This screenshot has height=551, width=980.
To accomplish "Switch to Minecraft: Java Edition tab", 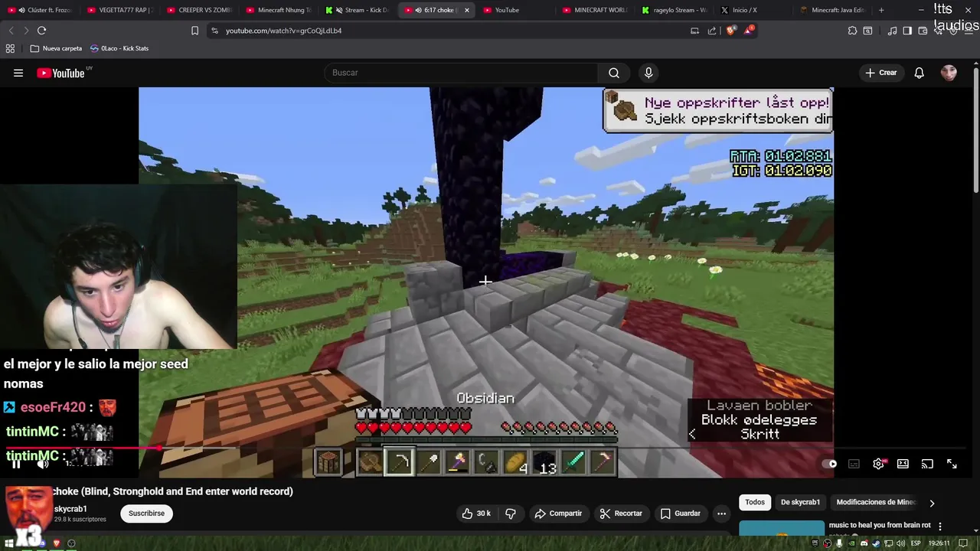I will point(833,10).
